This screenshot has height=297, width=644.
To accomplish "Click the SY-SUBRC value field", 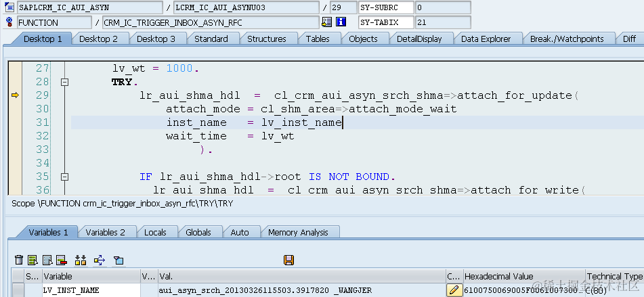I will [443, 7].
